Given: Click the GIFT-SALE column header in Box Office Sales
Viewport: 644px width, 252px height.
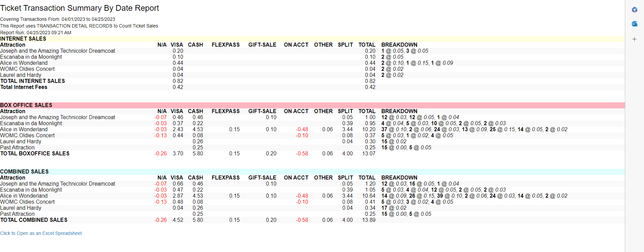Looking at the screenshot, I should [262, 111].
